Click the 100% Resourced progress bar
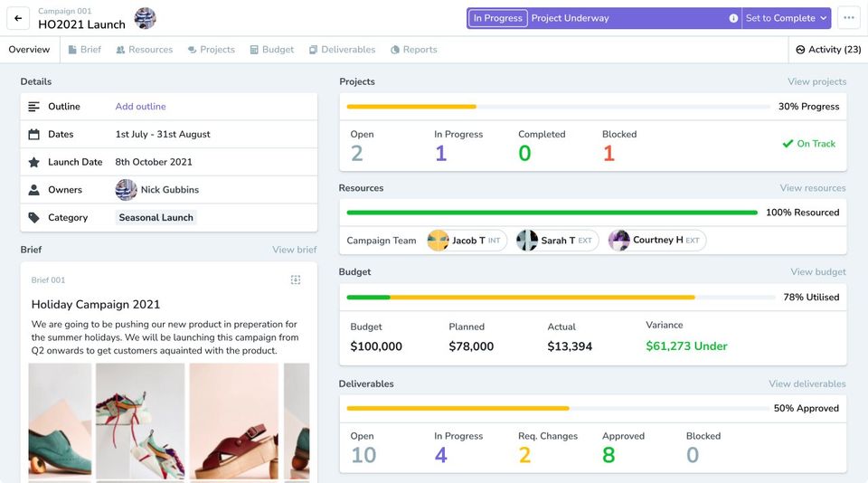This screenshot has height=483, width=868. (552, 213)
